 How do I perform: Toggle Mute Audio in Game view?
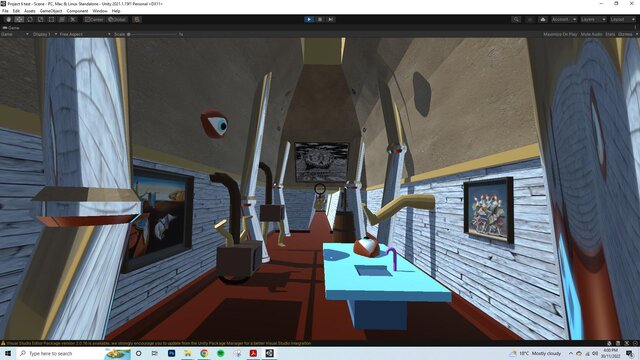pyautogui.click(x=591, y=34)
